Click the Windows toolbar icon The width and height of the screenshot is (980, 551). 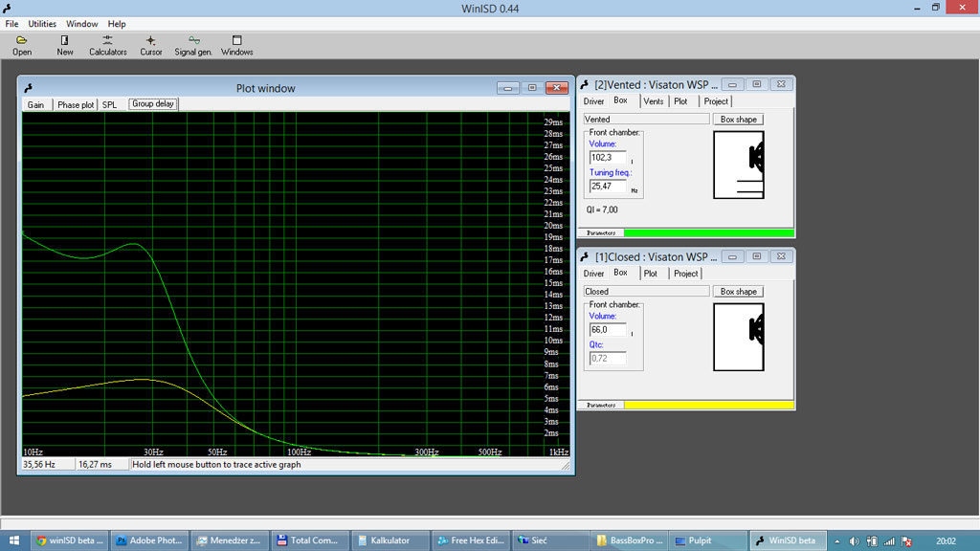tap(236, 45)
